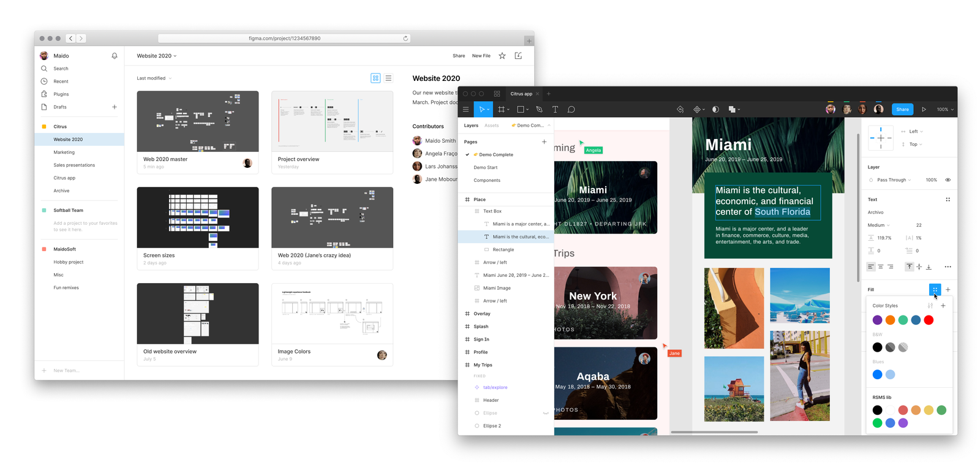
Task: Click the blue Share button
Action: (902, 110)
